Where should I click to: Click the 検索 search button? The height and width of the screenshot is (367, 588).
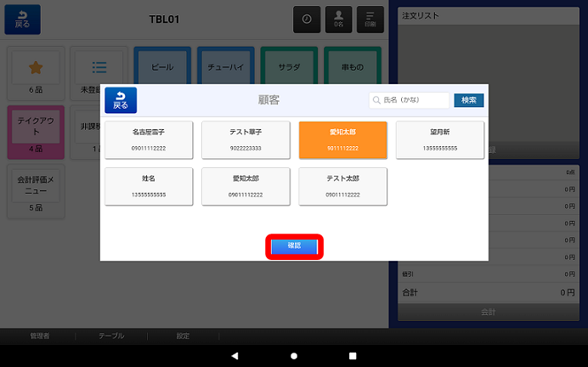point(469,100)
